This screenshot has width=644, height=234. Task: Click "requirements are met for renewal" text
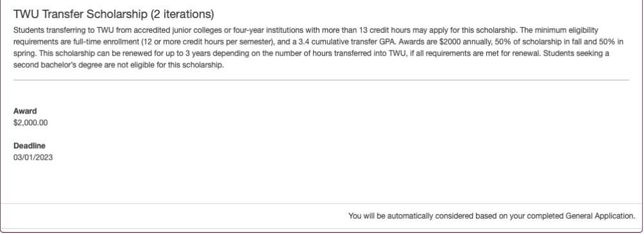[485, 54]
